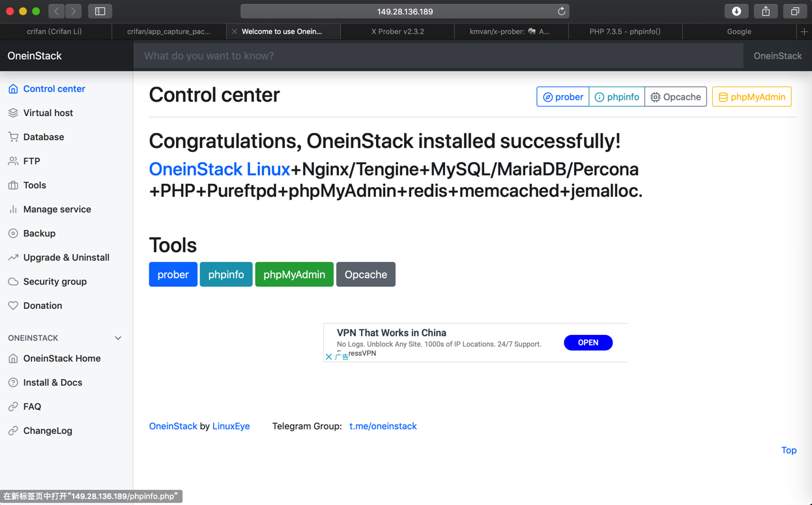The image size is (812, 505).
Task: Open the Safari downloads icon
Action: 736,11
